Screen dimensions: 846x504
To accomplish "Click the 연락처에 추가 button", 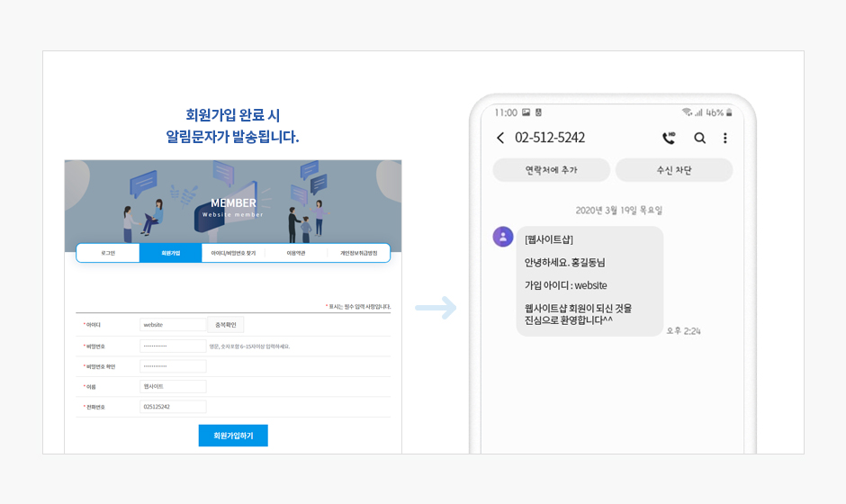I will click(x=552, y=170).
